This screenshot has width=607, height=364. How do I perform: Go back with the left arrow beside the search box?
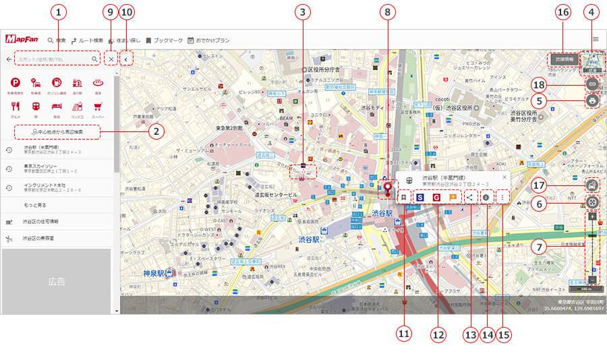pos(9,59)
